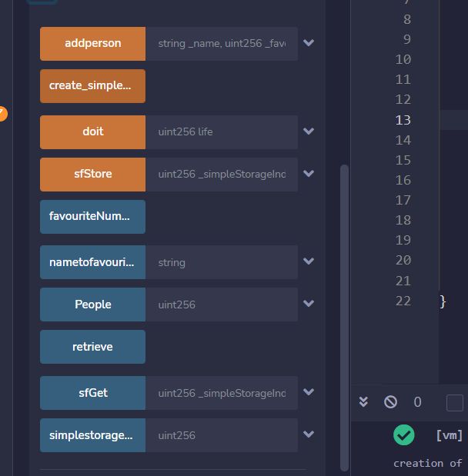
Task: Call the favouriteNum... getter button
Action: point(92,217)
